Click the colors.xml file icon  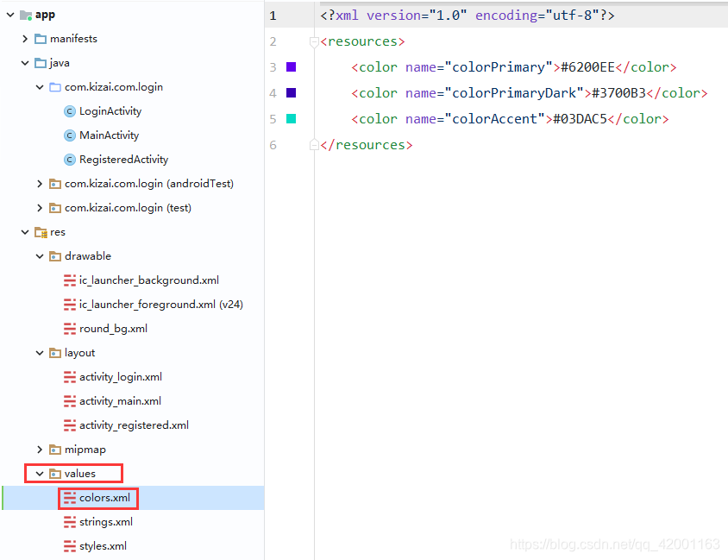70,498
